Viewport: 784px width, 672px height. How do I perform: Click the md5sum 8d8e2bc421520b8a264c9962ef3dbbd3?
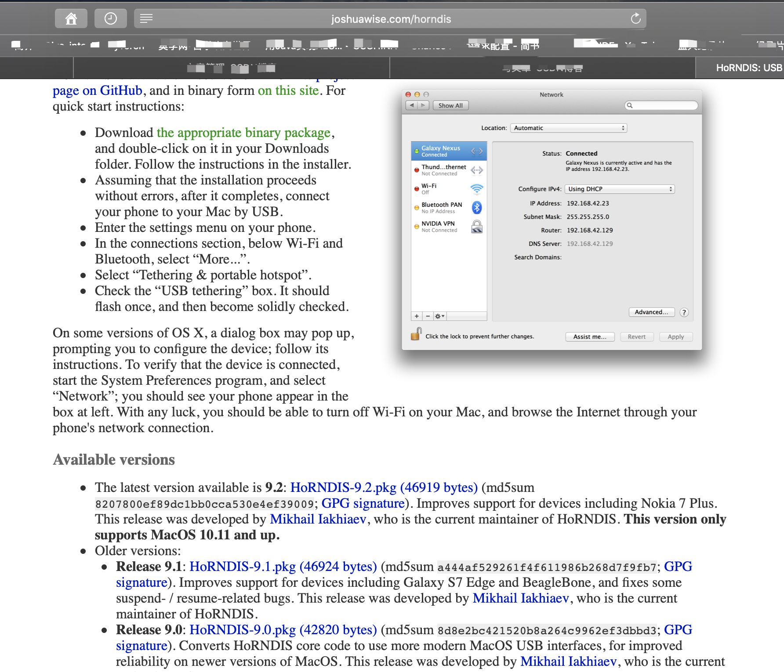[x=547, y=631]
